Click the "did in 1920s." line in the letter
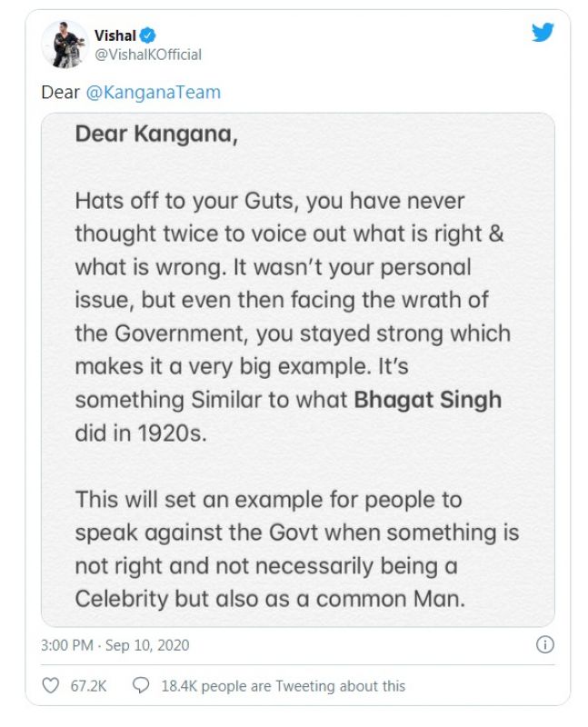Image resolution: width=588 pixels, height=727 pixels. tap(141, 433)
